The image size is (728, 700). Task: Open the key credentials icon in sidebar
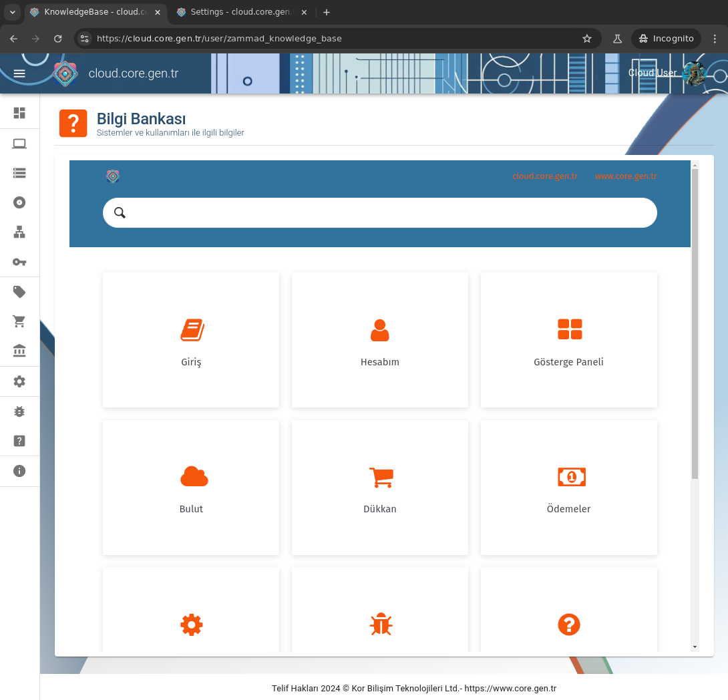pyautogui.click(x=19, y=262)
